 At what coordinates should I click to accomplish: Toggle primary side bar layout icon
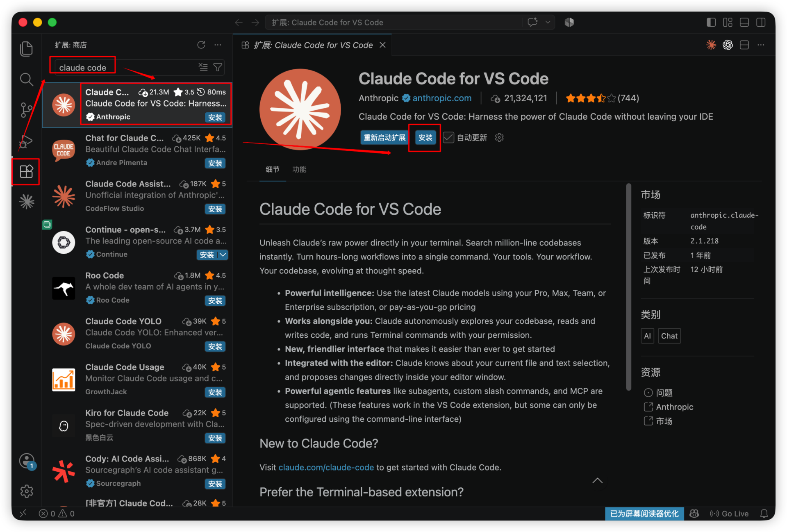(x=711, y=22)
